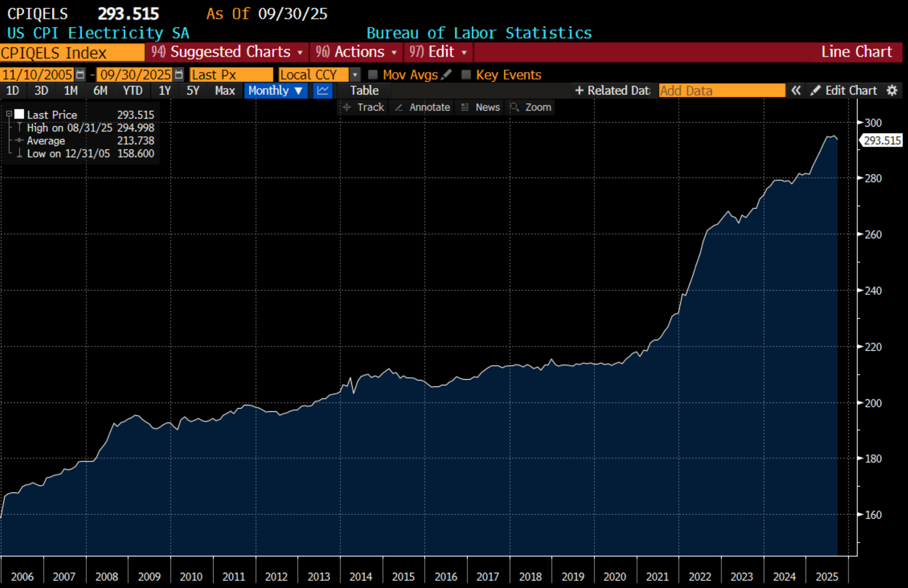Image resolution: width=908 pixels, height=588 pixels.
Task: Enable the Mov Avgs checkbox
Action: point(373,74)
